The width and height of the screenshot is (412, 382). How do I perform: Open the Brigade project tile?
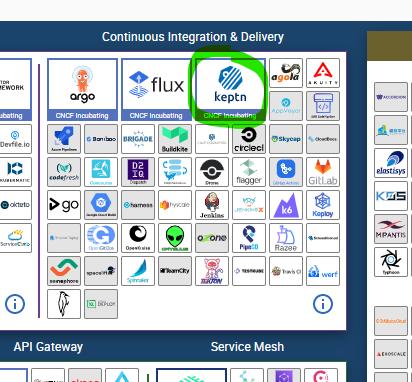point(138,139)
